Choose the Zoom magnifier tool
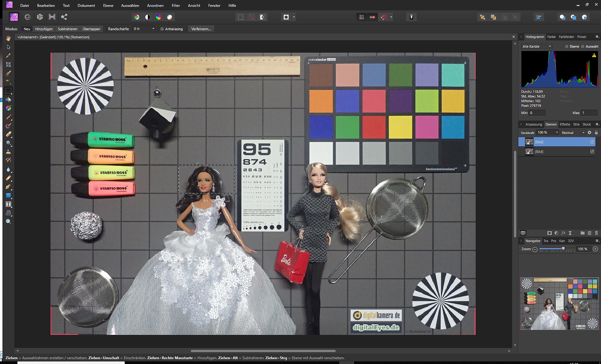The image size is (601, 364). pyautogui.click(x=8, y=222)
